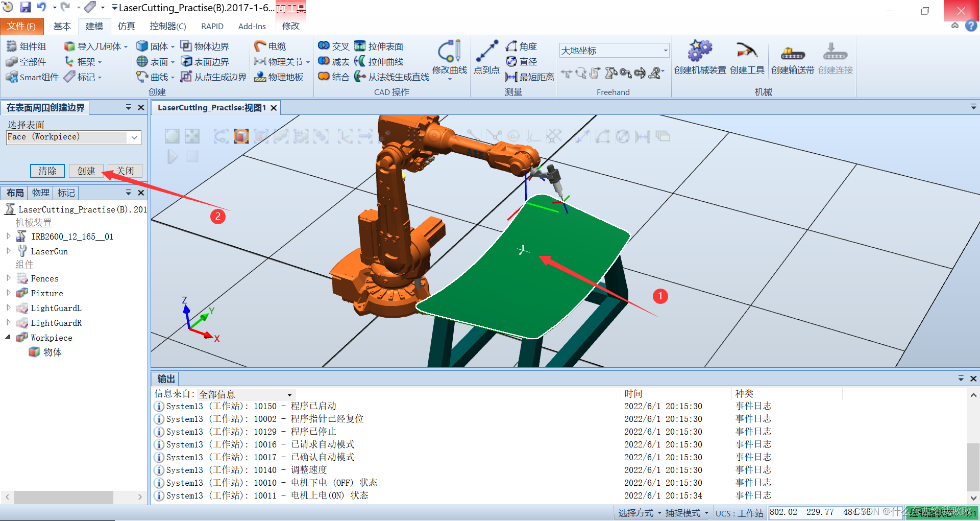Screen dimensions: 980x521
Task: Click the 固体 solid tool
Action: coord(156,46)
